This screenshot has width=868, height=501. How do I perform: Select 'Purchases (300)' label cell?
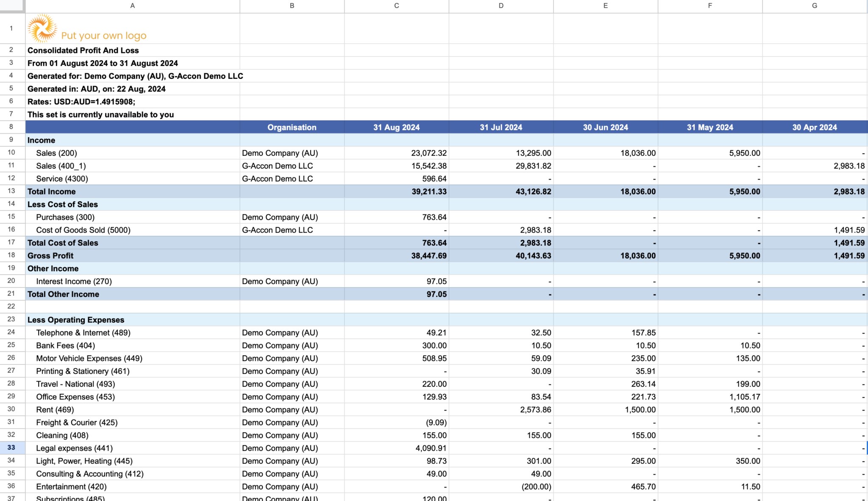point(133,217)
